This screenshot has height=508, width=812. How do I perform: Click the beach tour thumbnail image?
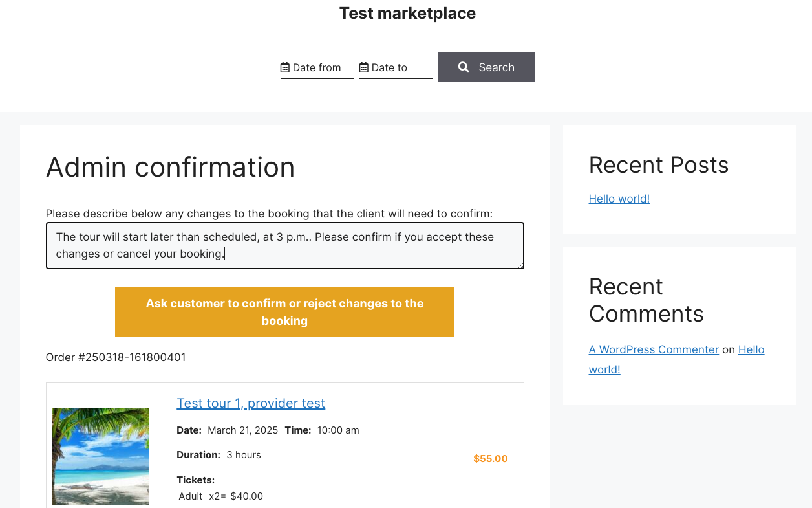(100, 457)
